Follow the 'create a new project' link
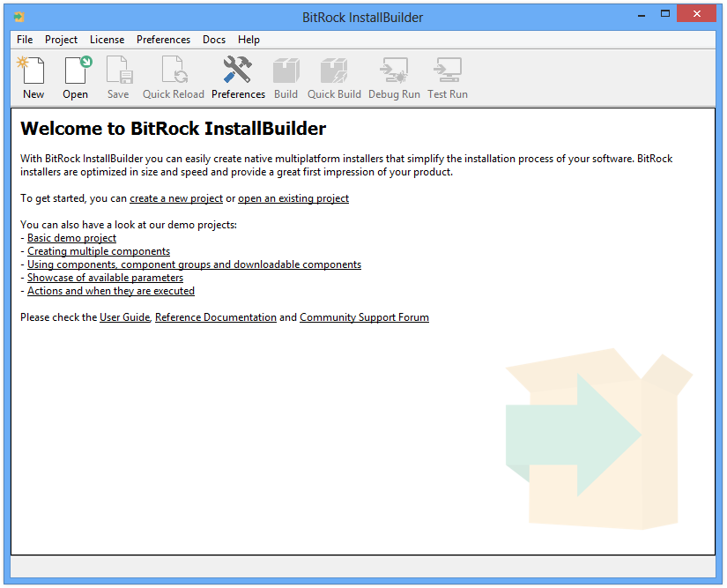 click(x=176, y=198)
